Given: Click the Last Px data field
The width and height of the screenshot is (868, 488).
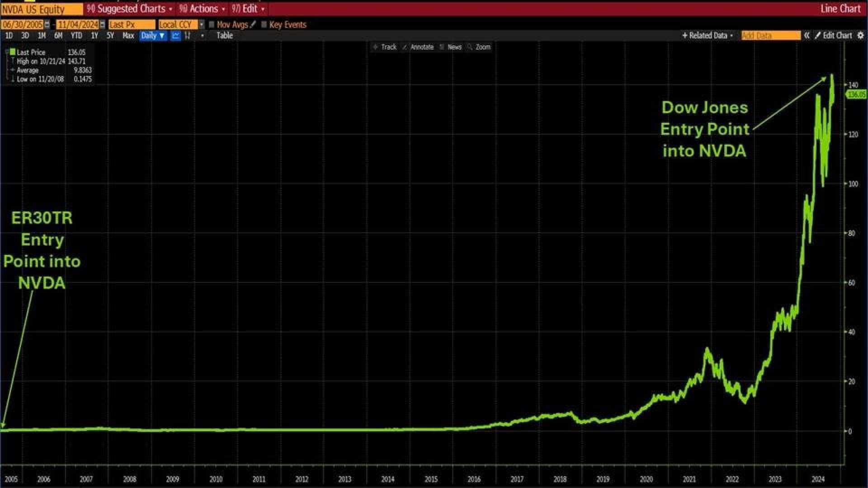Looking at the screenshot, I should (132, 24).
